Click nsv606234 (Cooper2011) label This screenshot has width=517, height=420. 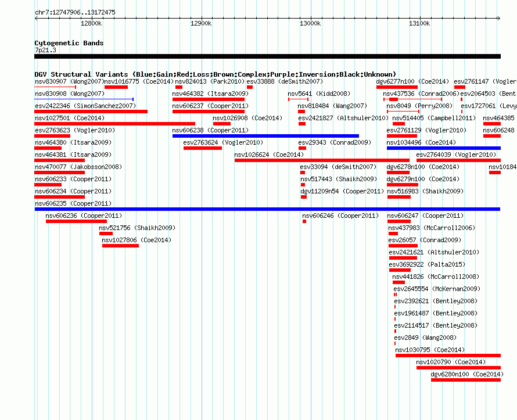click(x=73, y=191)
